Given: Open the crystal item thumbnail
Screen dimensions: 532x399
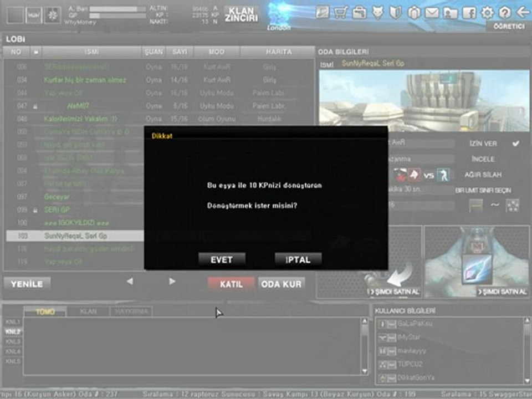Looking at the screenshot, I should click(477, 269).
